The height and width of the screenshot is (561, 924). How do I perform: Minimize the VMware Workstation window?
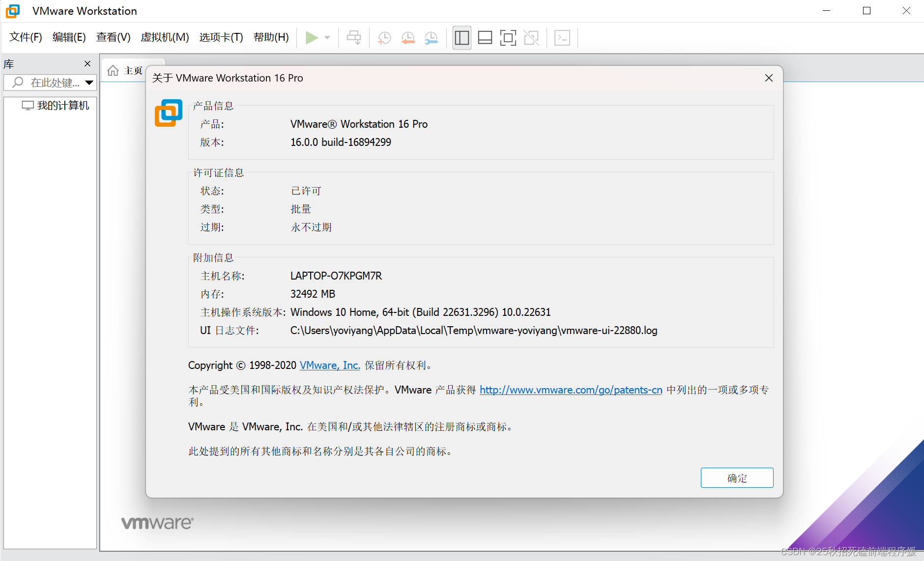(826, 11)
